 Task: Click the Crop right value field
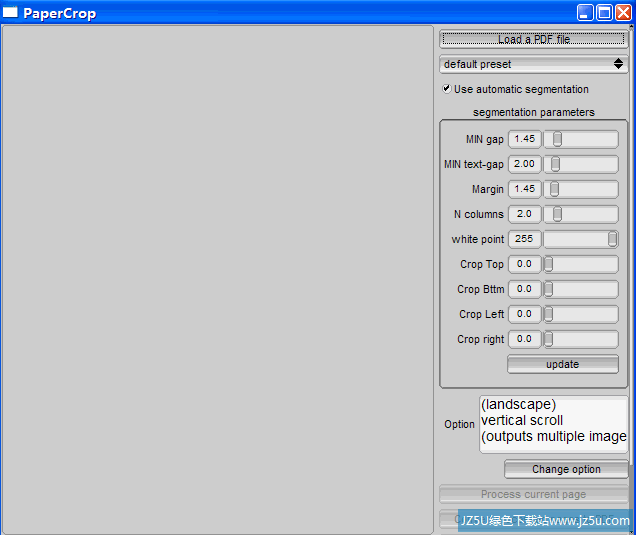point(524,339)
